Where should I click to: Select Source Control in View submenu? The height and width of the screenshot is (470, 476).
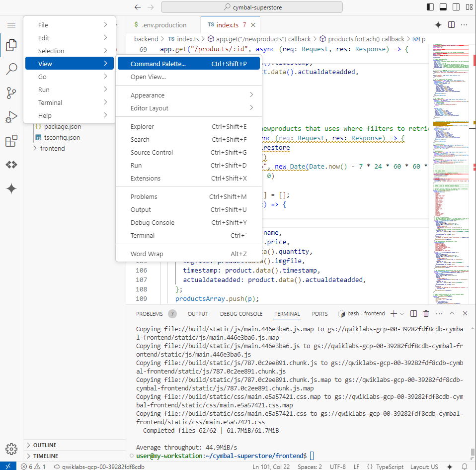(189, 152)
